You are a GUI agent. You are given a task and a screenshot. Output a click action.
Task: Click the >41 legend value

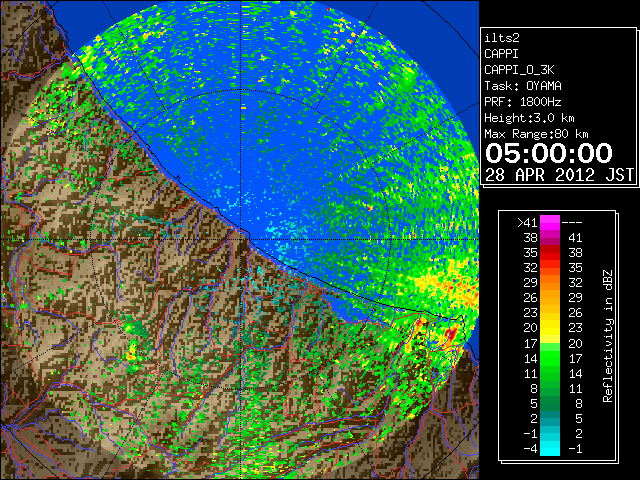(x=528, y=222)
